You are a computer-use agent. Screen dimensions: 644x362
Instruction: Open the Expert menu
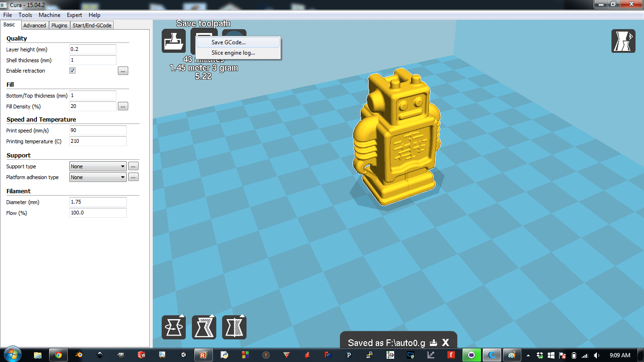(74, 15)
